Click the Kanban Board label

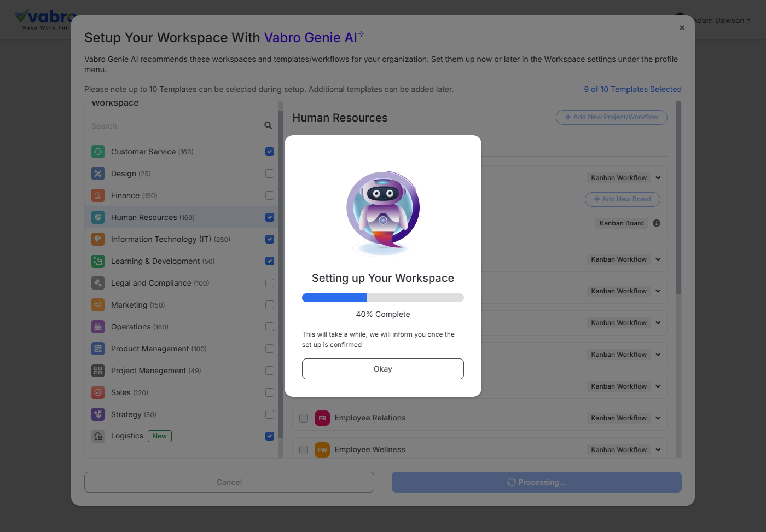(622, 223)
